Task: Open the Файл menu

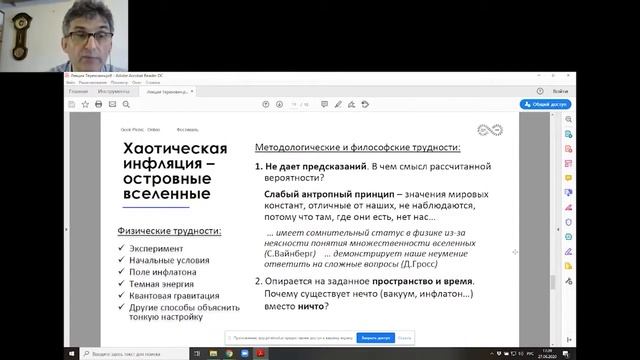Action: 71,82
